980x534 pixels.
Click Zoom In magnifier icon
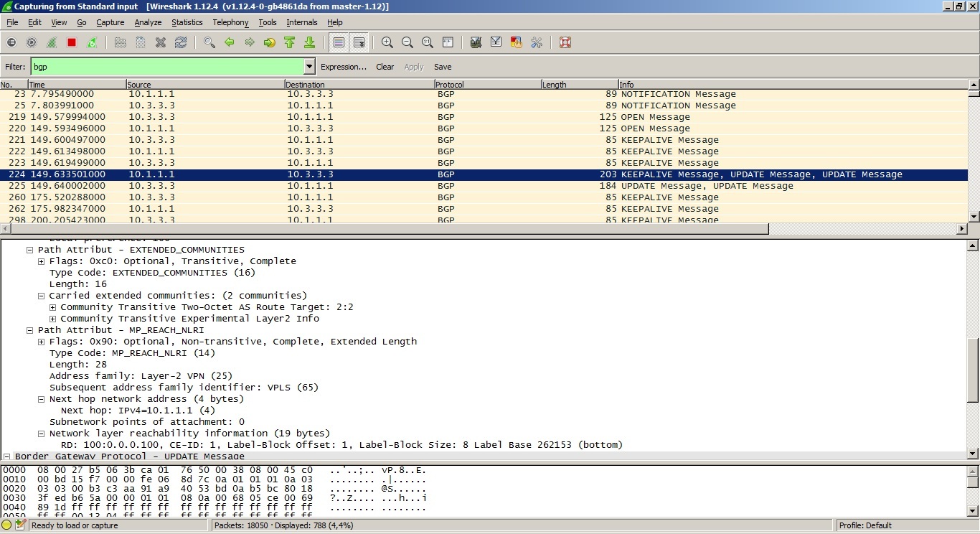(387, 43)
